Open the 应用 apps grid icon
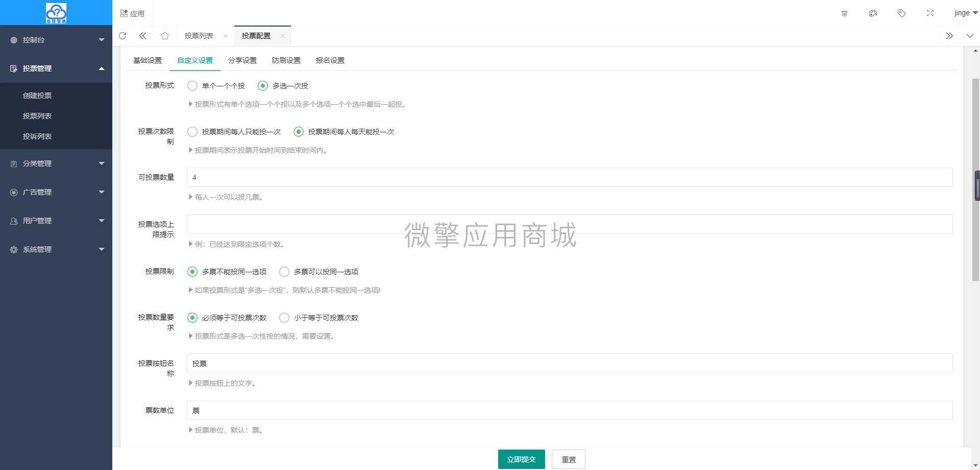 pos(124,13)
